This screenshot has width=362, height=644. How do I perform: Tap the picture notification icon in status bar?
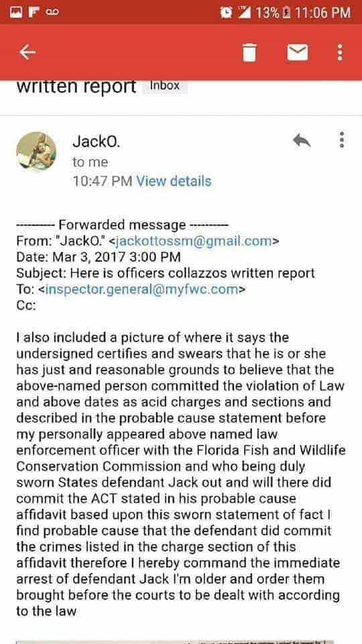(x=15, y=12)
